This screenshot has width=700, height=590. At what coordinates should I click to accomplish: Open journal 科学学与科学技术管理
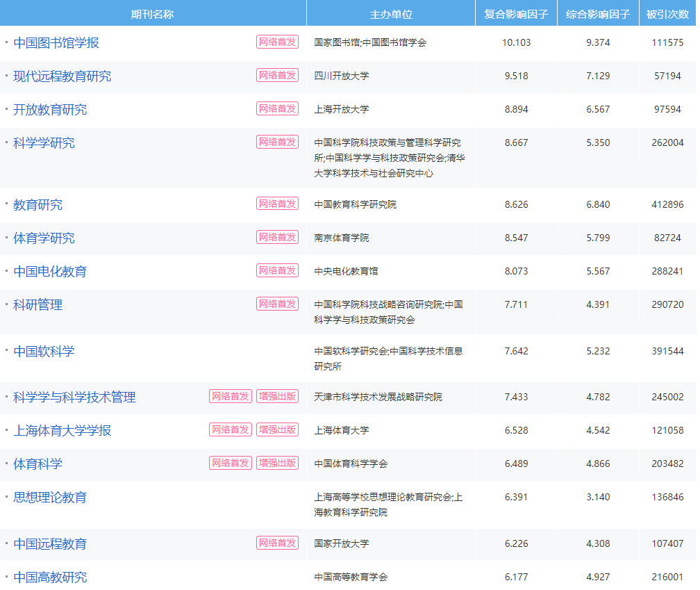[74, 397]
